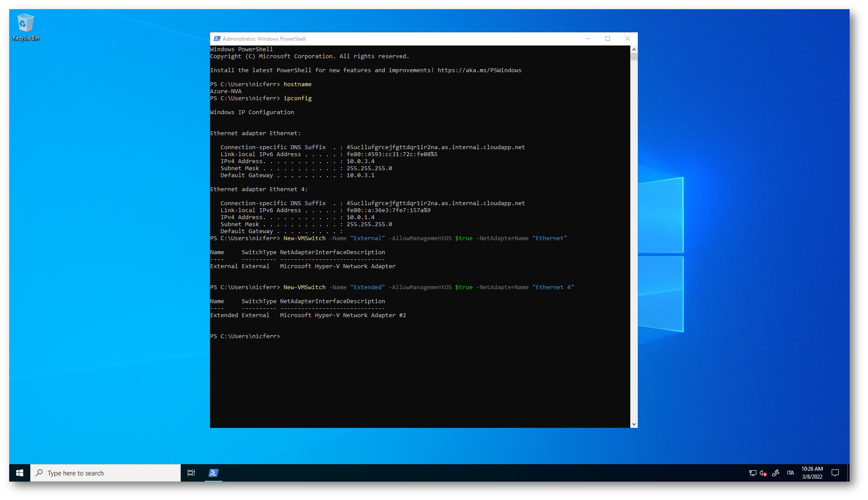Image resolution: width=868 pixels, height=500 pixels.
Task: Open Task View on the taskbar
Action: [x=191, y=473]
